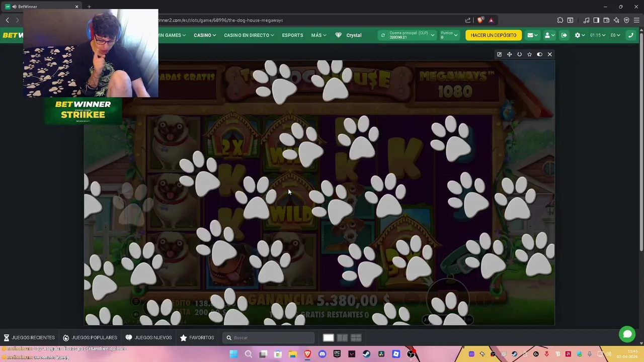
Task: Open Epic Games Launcher from taskbar
Action: pyautogui.click(x=337, y=354)
